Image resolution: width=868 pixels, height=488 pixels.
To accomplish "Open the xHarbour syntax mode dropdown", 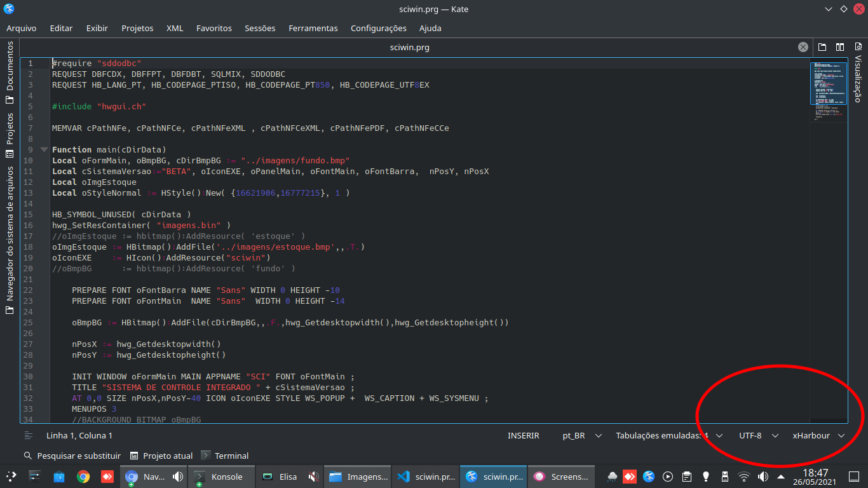I will [x=818, y=435].
